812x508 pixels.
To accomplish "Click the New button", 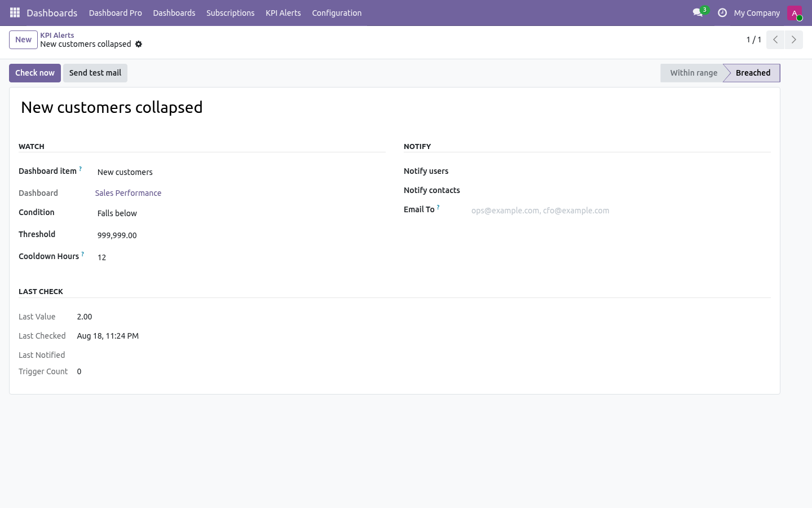I will pos(23,40).
